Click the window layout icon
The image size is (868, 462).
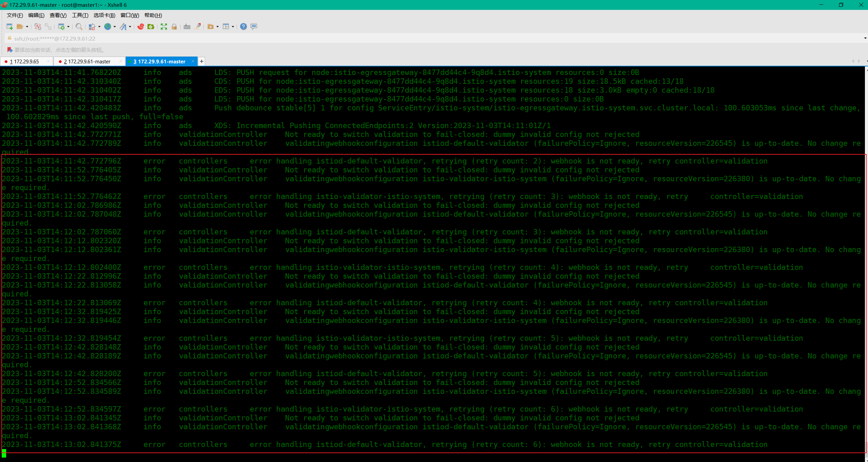coord(226,27)
